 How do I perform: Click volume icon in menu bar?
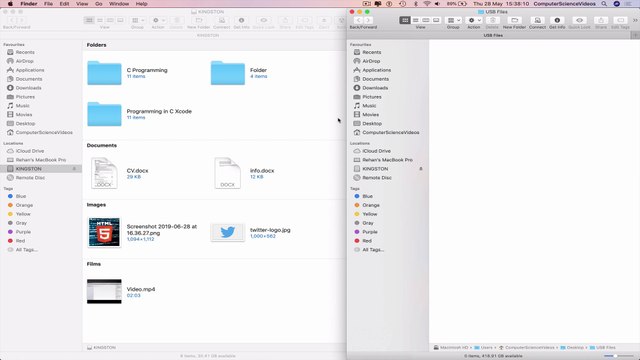pyautogui.click(x=438, y=4)
